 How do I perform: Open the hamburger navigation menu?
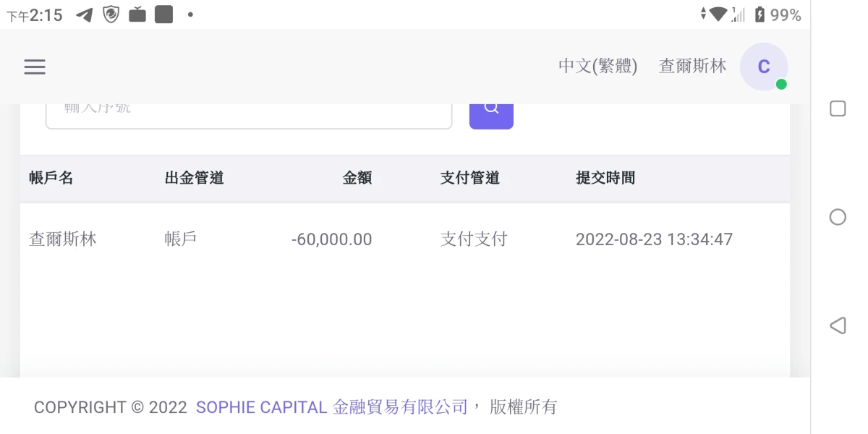pyautogui.click(x=35, y=67)
